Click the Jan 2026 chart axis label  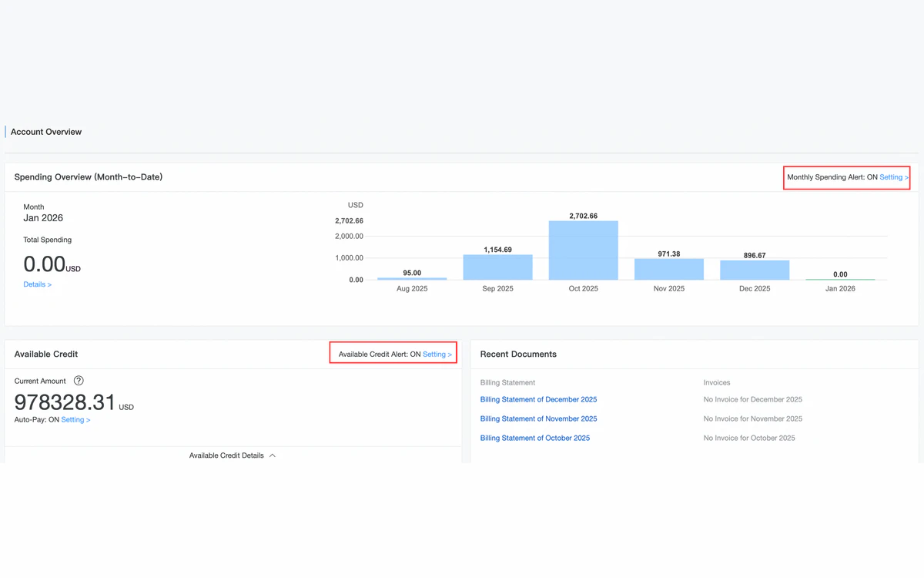point(840,289)
